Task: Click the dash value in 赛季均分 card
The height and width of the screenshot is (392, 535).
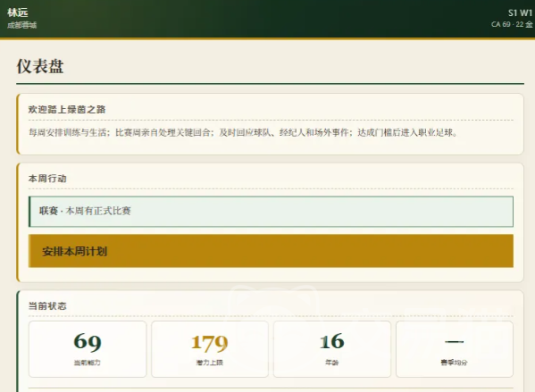Action: click(x=454, y=341)
